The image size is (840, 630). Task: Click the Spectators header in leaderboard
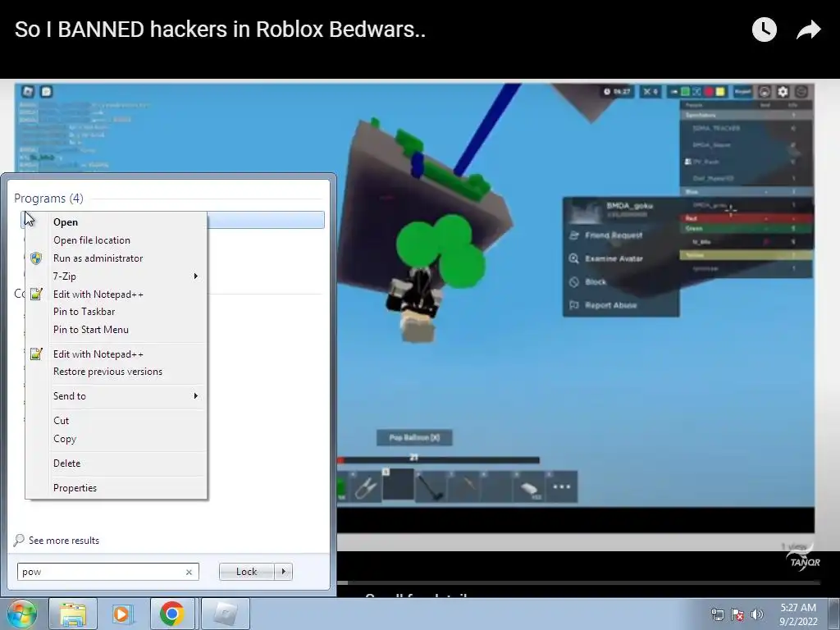pyautogui.click(x=746, y=115)
